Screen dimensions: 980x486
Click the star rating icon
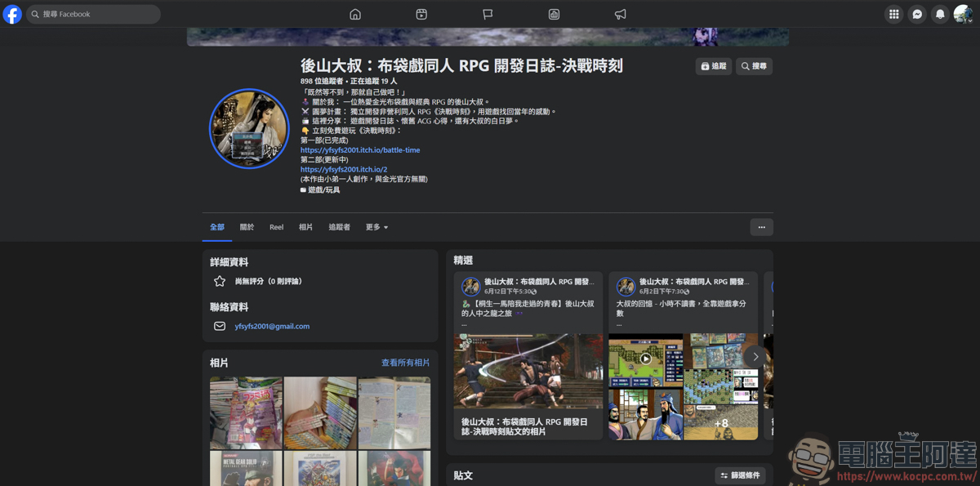[220, 281]
